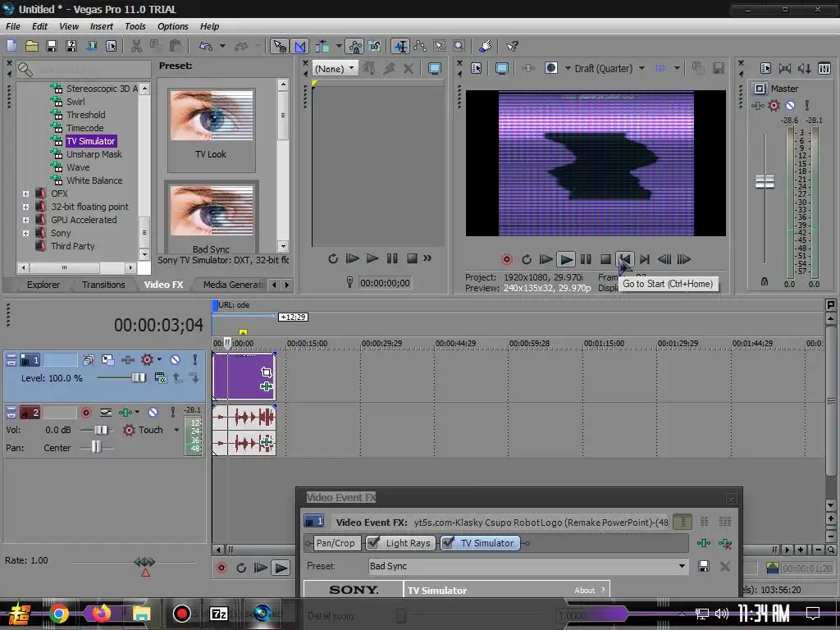Click the Firefox icon in taskbar
Screen dimensions: 840x630
click(x=101, y=614)
